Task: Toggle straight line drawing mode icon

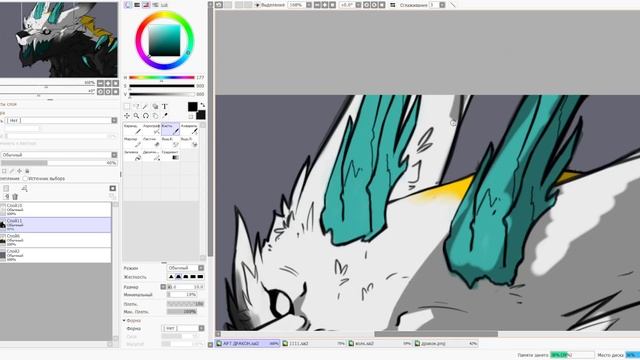Action: 452,5
